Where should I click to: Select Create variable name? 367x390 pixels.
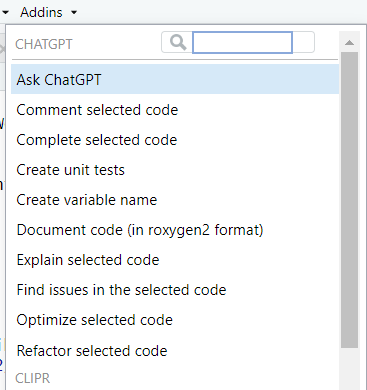pos(175,200)
